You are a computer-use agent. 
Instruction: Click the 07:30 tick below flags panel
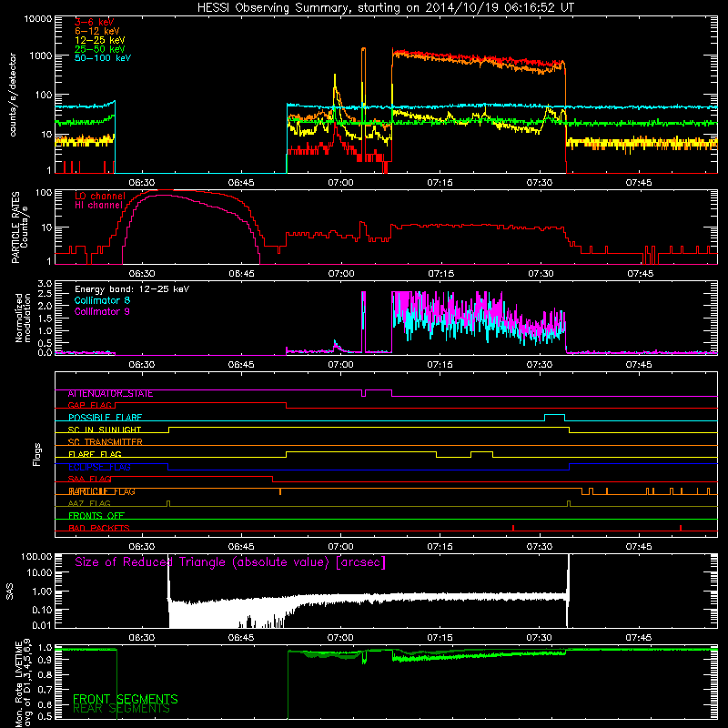(539, 547)
